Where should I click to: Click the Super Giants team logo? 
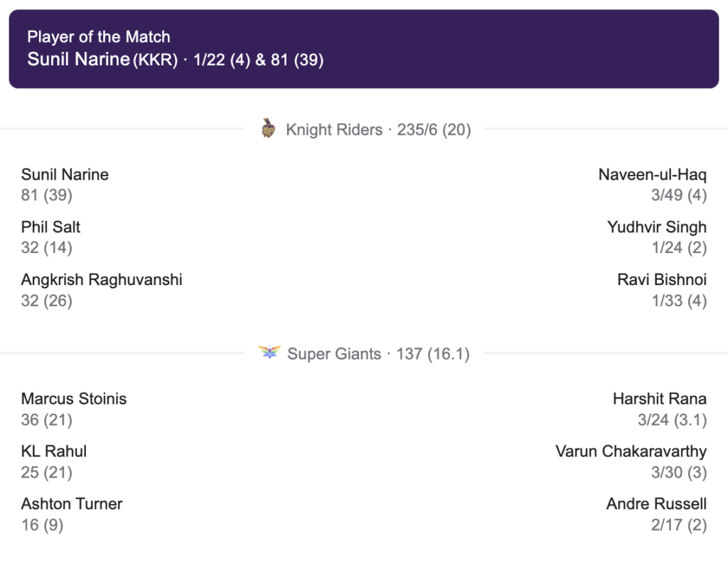pos(269,353)
